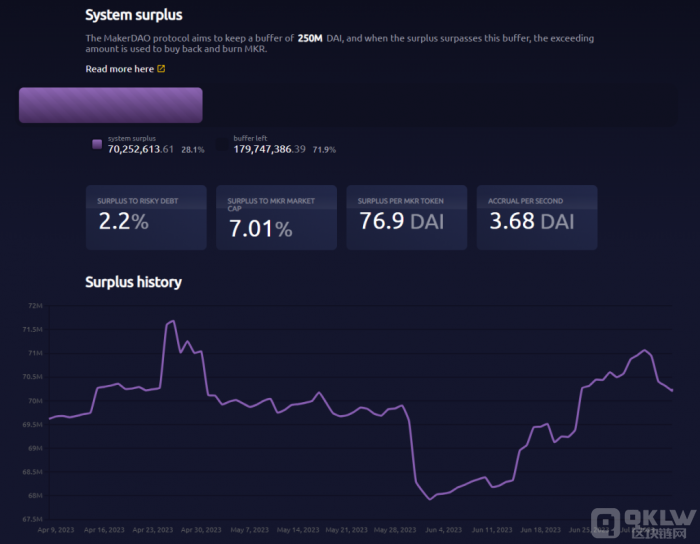Click the 71.9% buffer left percentage

coord(324,149)
